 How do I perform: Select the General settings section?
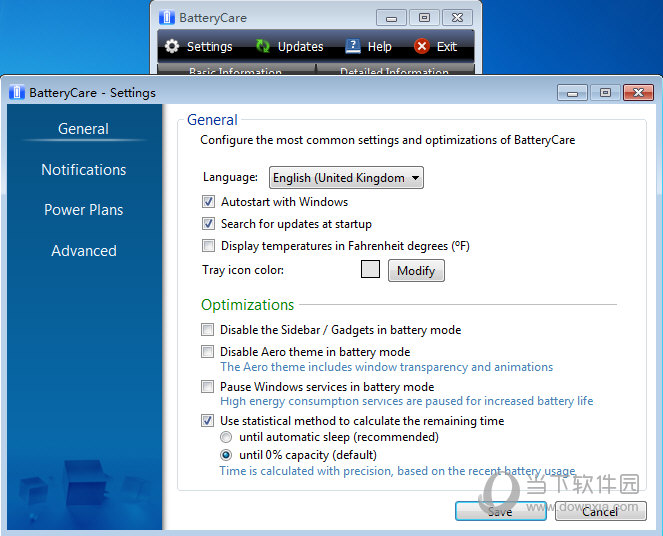click(83, 129)
